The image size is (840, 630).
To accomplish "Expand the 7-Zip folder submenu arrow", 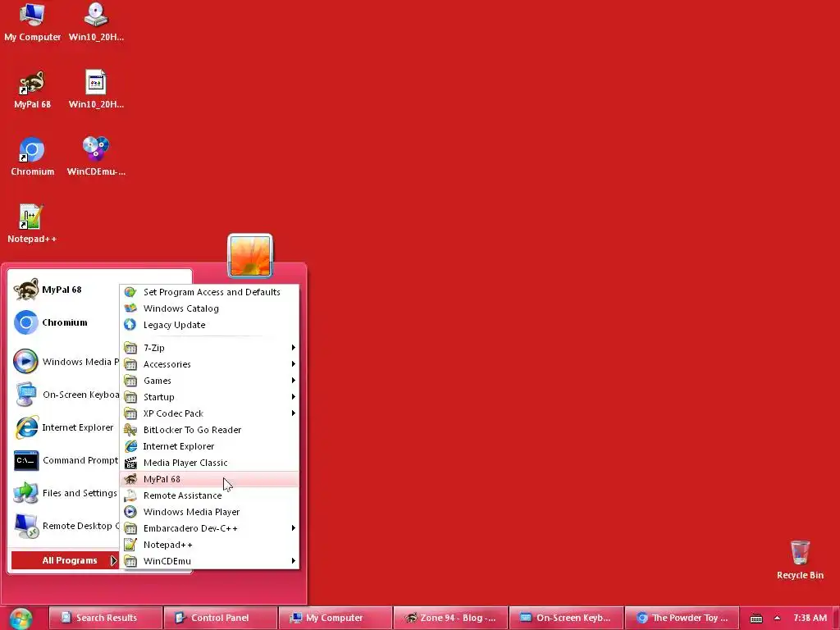I will click(x=294, y=348).
